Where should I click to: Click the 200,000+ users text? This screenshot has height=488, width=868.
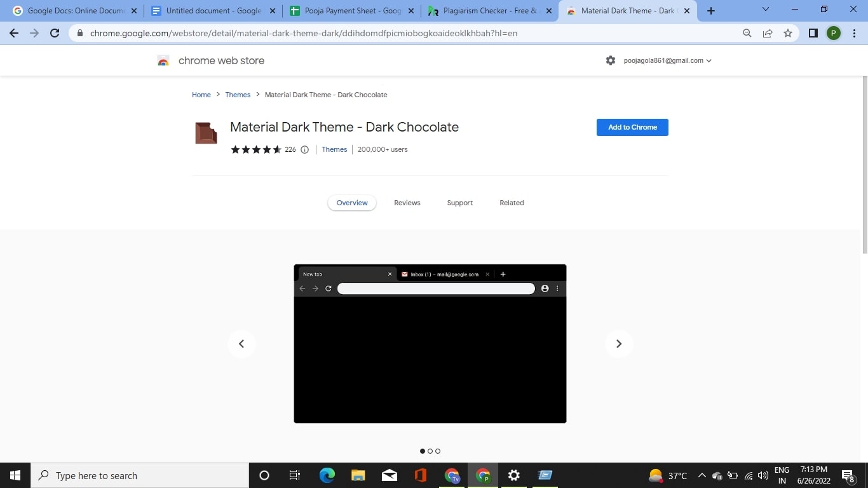coord(383,149)
